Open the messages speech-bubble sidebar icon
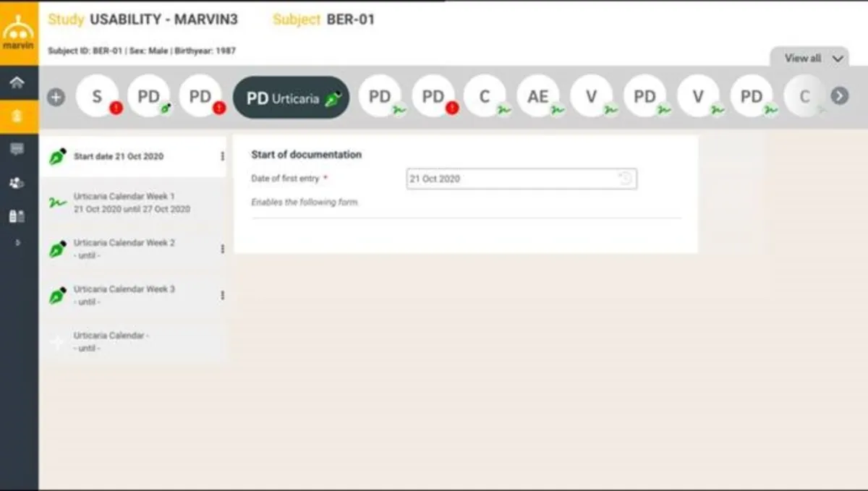 pos(17,149)
